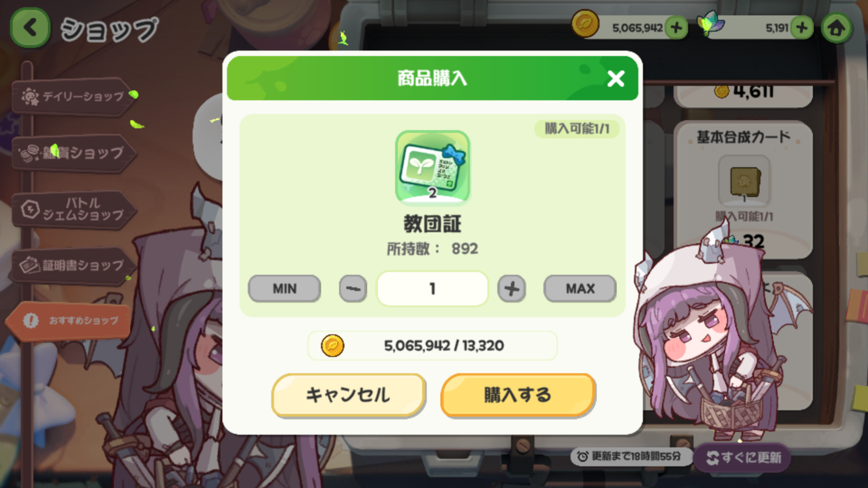
Task: Set quantity to MAX
Action: 580,288
